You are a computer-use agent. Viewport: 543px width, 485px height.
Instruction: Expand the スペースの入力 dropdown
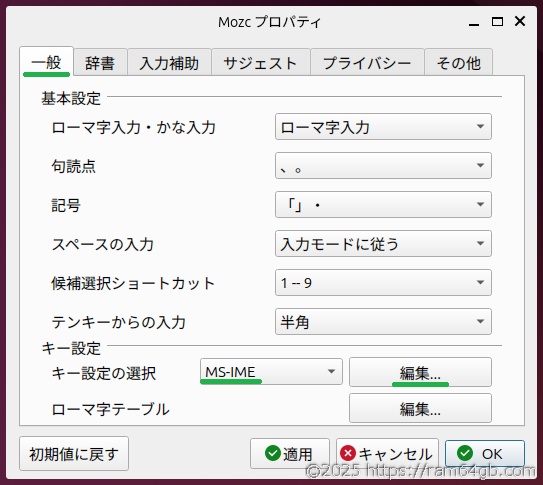point(383,244)
